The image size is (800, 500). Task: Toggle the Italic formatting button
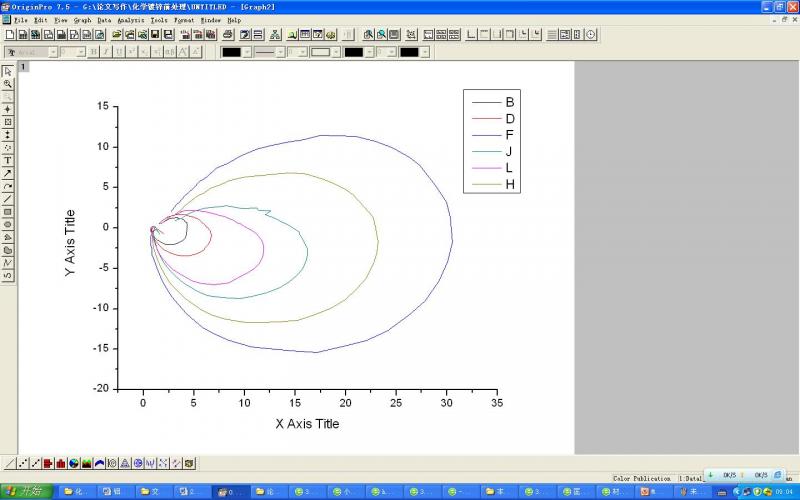coord(106,52)
